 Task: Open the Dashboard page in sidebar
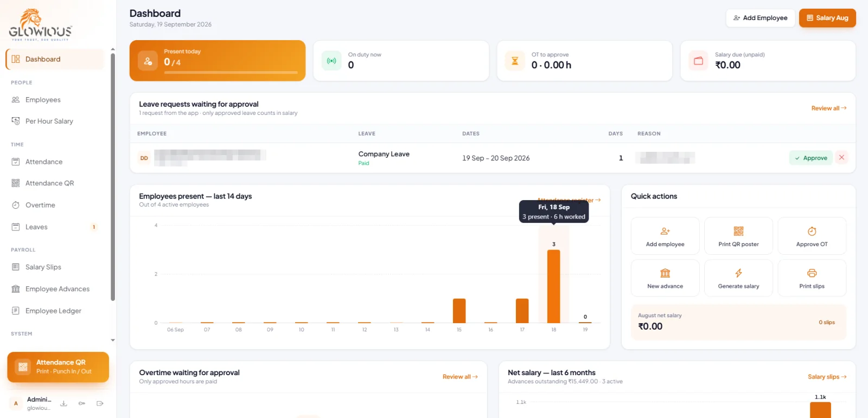coord(55,59)
